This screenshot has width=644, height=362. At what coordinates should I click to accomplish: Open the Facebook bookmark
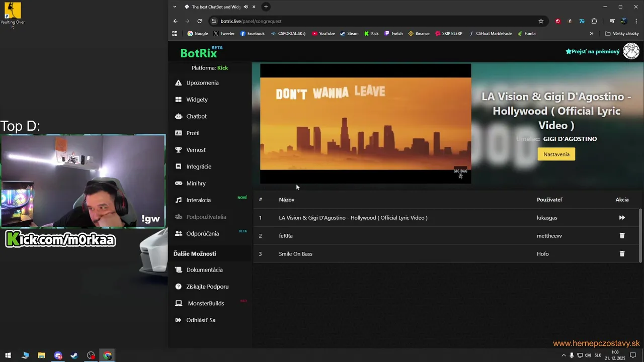click(252, 34)
